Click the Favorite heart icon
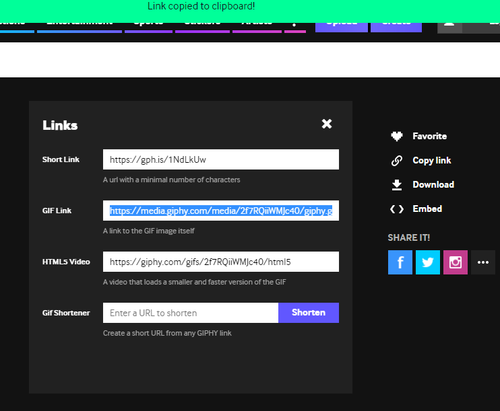Image resolution: width=500 pixels, height=411 pixels. pos(397,136)
